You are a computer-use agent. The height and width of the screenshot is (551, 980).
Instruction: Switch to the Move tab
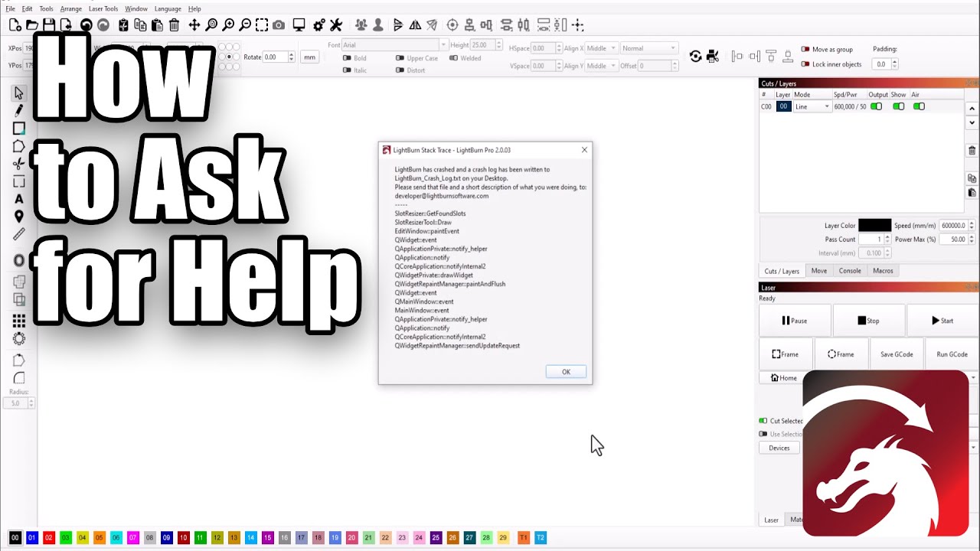tap(819, 271)
